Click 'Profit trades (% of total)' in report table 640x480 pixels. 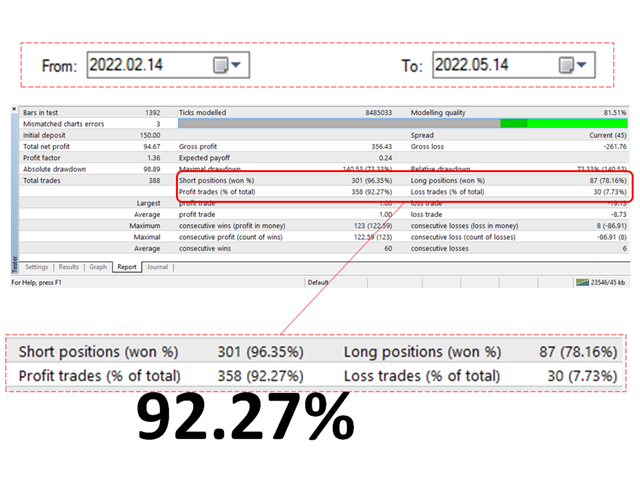point(217,192)
